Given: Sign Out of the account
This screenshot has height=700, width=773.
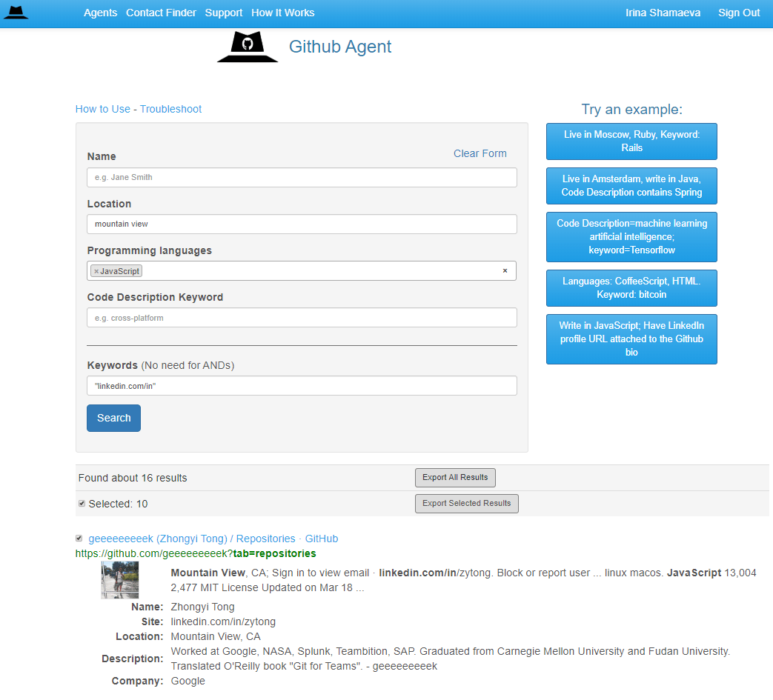Looking at the screenshot, I should click(738, 13).
